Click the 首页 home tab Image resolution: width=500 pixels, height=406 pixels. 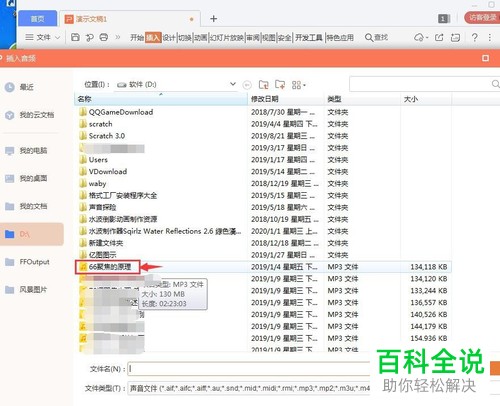click(37, 19)
